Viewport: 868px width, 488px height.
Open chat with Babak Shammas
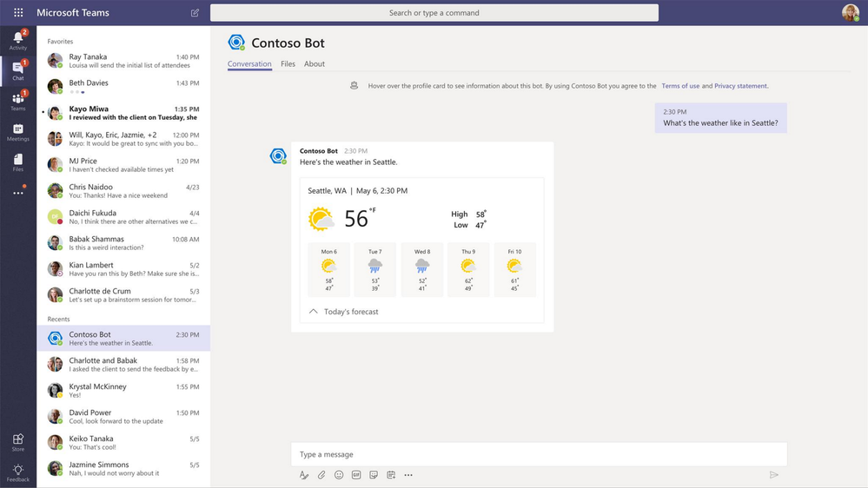coord(123,243)
